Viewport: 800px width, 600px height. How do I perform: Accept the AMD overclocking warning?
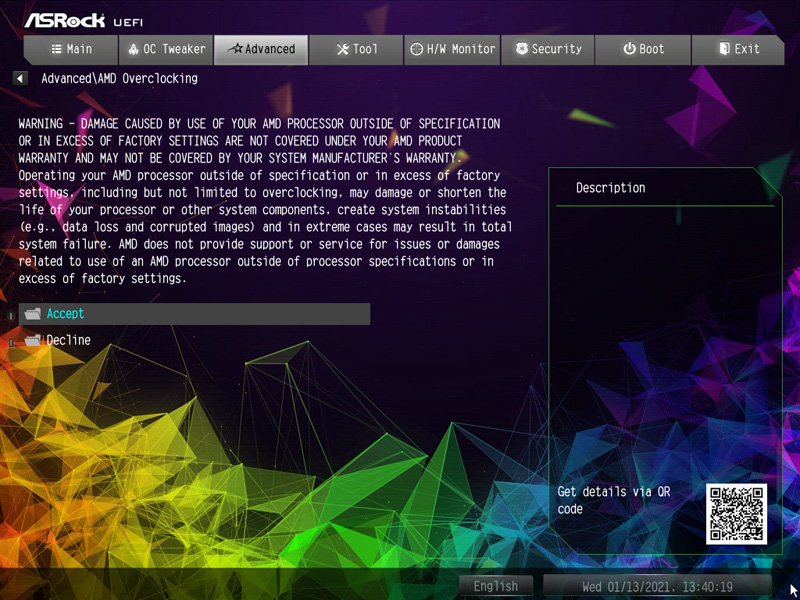click(x=194, y=314)
